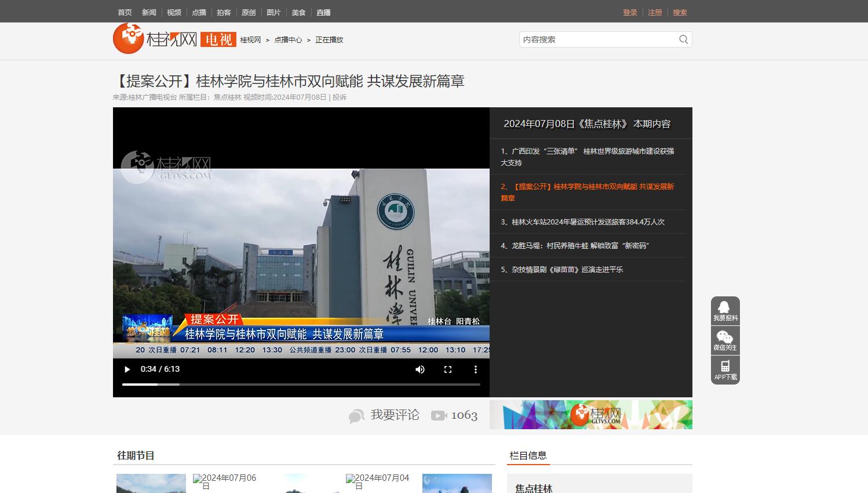Click the comment speech bubble icon
868x493 pixels.
(356, 416)
